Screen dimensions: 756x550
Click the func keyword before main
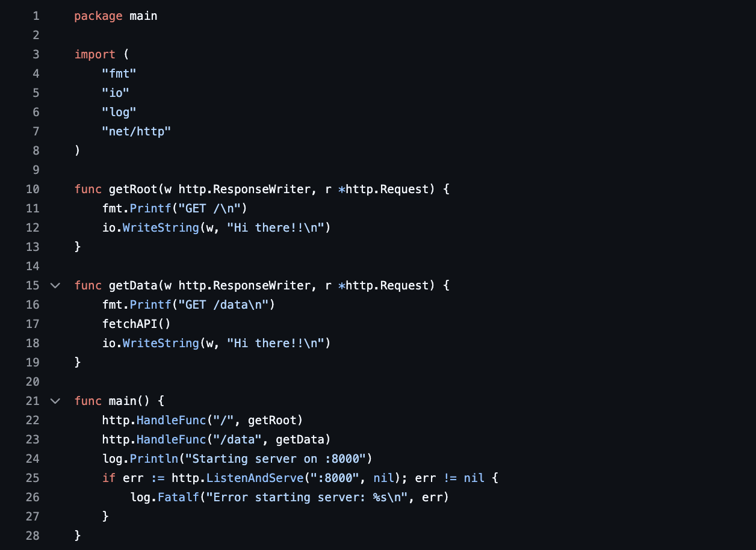tap(88, 401)
